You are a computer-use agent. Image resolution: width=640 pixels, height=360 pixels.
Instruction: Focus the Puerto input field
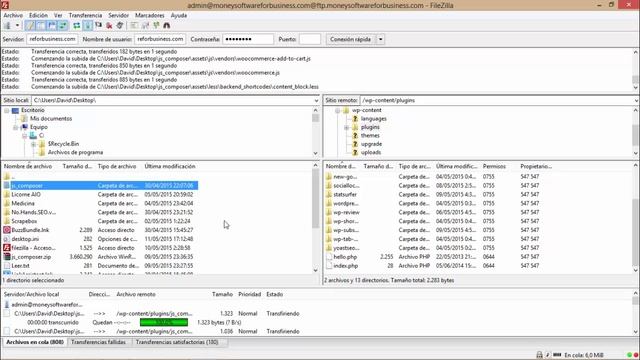pyautogui.click(x=310, y=39)
